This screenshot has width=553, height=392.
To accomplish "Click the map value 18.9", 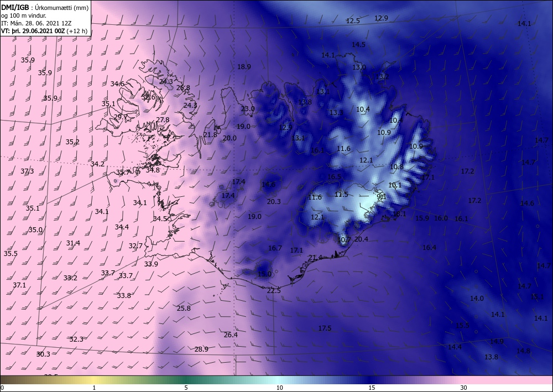I will point(244,67).
